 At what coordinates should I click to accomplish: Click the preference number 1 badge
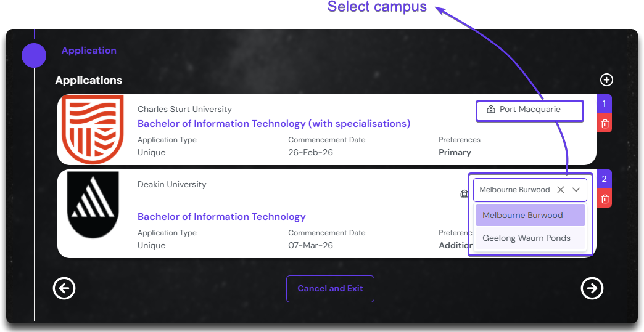tap(604, 103)
